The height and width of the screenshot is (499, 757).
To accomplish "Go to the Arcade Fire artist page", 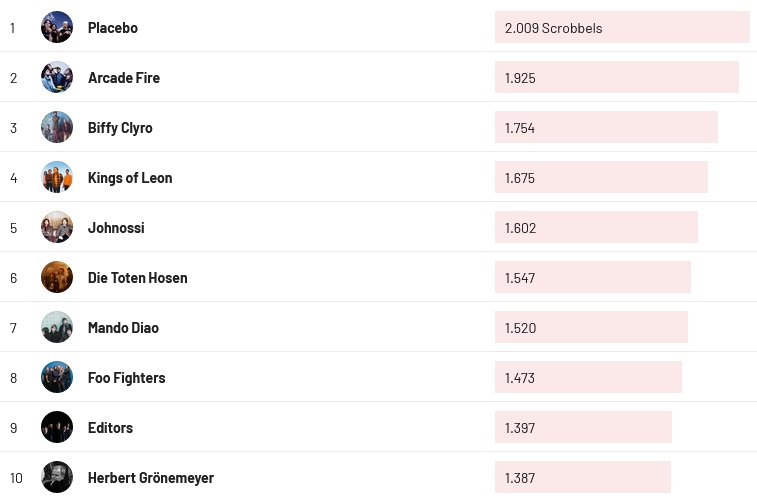I will pos(124,78).
